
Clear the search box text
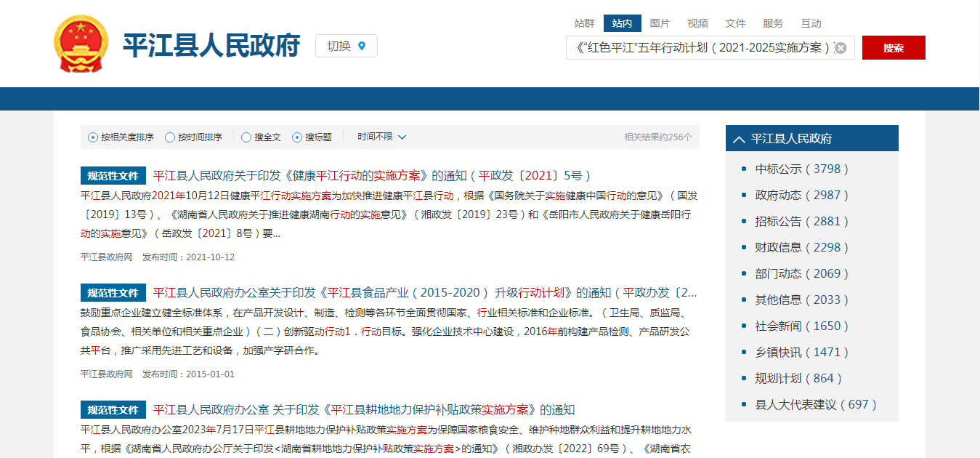(841, 48)
